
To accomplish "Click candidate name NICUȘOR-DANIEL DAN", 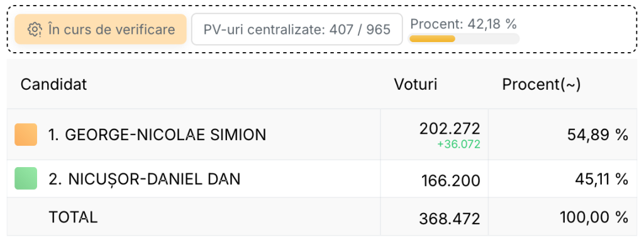I will click(145, 178).
